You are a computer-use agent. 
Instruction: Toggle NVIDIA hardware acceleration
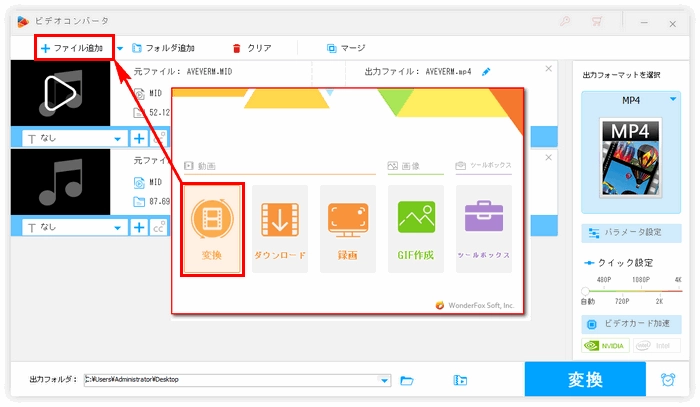click(x=606, y=347)
